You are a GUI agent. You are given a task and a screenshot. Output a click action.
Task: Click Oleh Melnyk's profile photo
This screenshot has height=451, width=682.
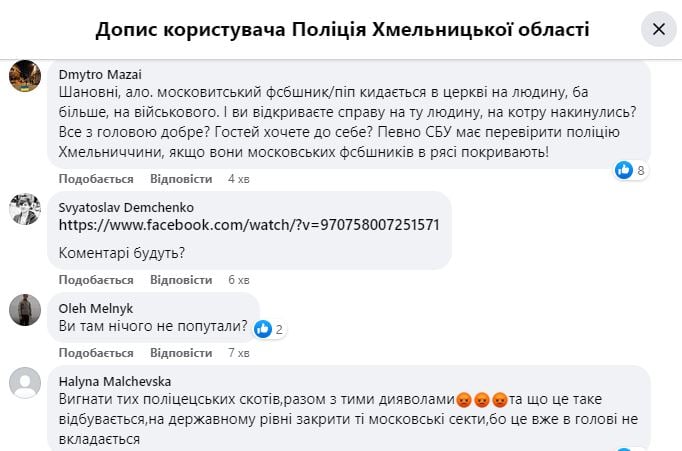pos(25,310)
